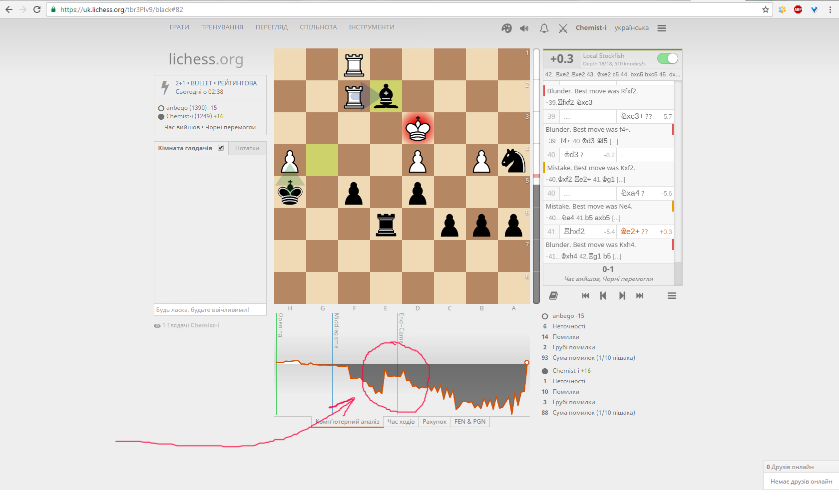Jump to first move of game
The image size is (839, 504).
[x=585, y=296]
